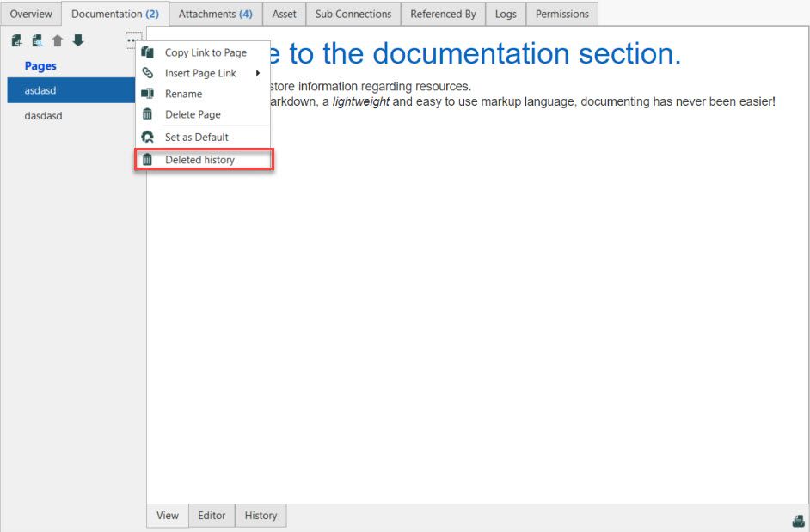Image resolution: width=810 pixels, height=532 pixels.
Task: Open the Overview tab
Action: (31, 13)
